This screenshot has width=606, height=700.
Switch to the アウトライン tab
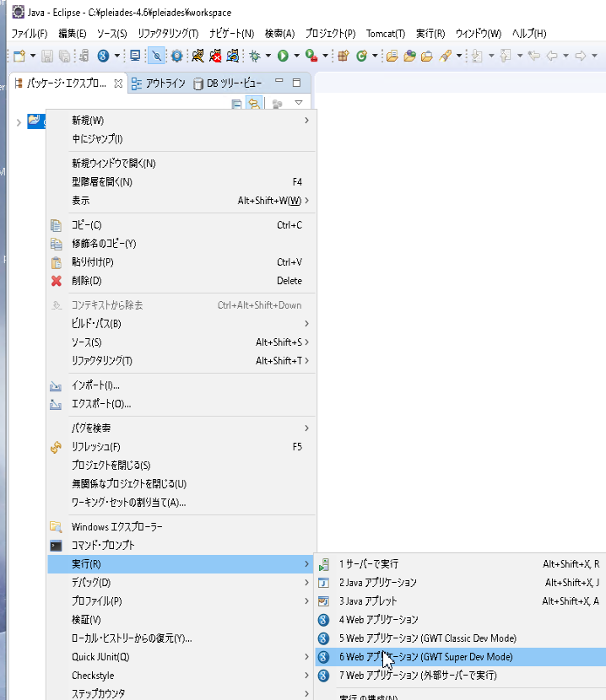coord(159,83)
